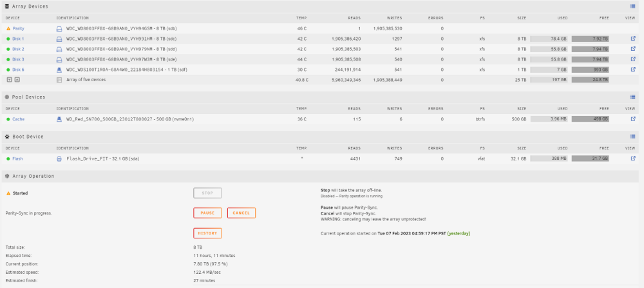
Task: Toggle Boot Device table view mode
Action: [633, 137]
